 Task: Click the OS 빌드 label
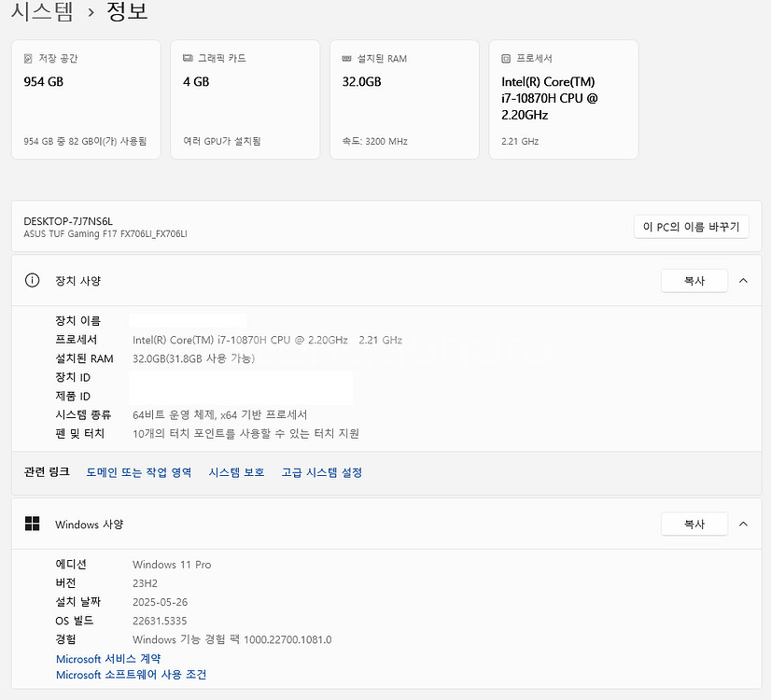pyautogui.click(x=75, y=621)
